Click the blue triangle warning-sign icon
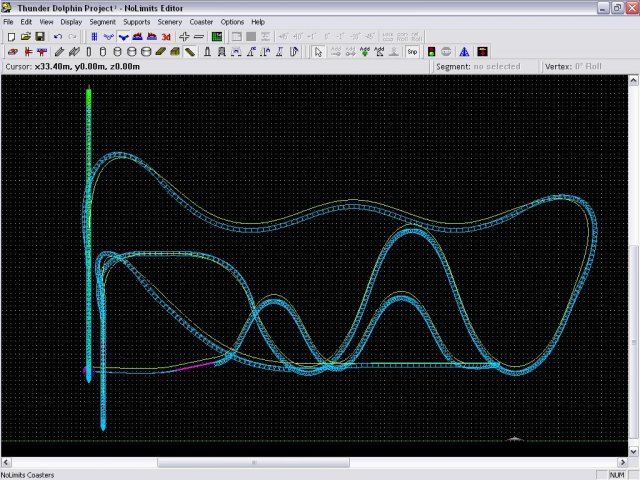Screen dimensions: 640x480 point(464,52)
